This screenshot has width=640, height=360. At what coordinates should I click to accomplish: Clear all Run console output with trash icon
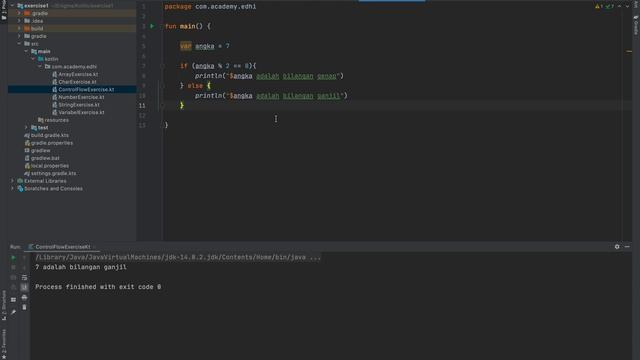click(24, 307)
